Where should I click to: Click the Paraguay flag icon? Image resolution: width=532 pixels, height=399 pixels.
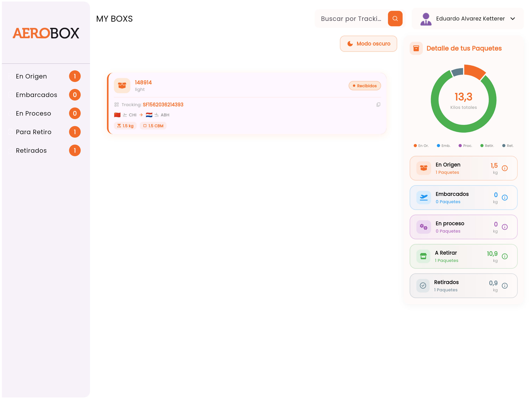point(149,115)
